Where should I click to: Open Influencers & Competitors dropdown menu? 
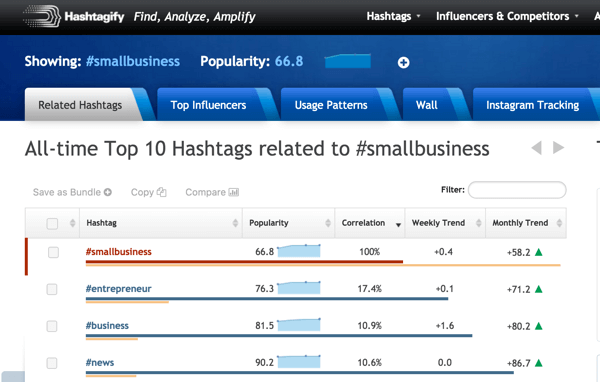point(507,16)
